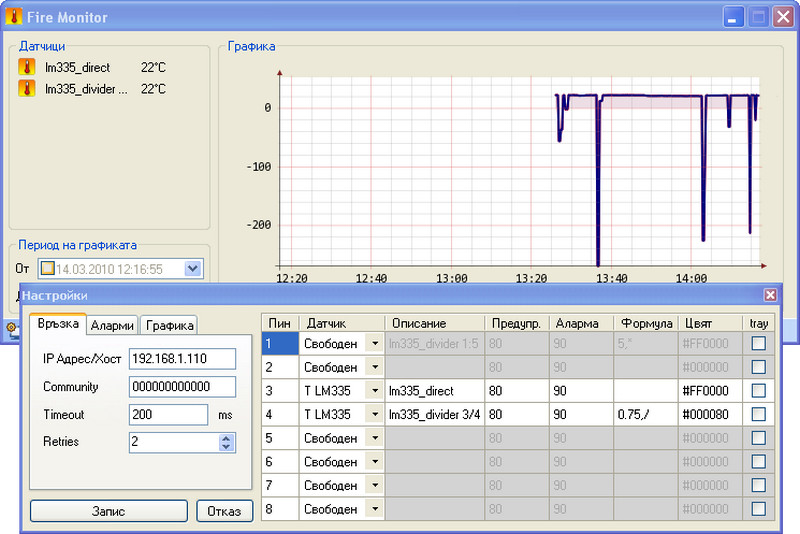Close the Настройки settings dialog
Screen dimensions: 800x534
point(770,295)
